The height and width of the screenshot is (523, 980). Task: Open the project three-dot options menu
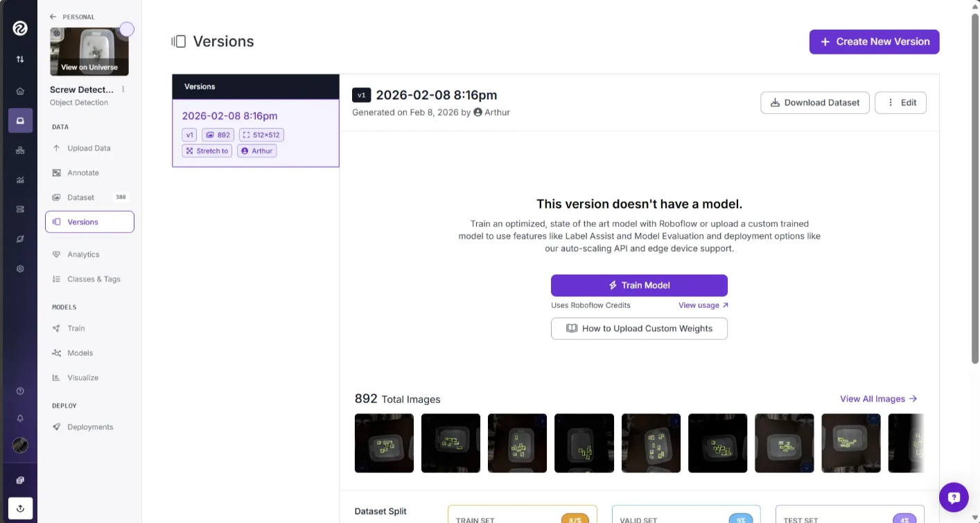pyautogui.click(x=123, y=89)
